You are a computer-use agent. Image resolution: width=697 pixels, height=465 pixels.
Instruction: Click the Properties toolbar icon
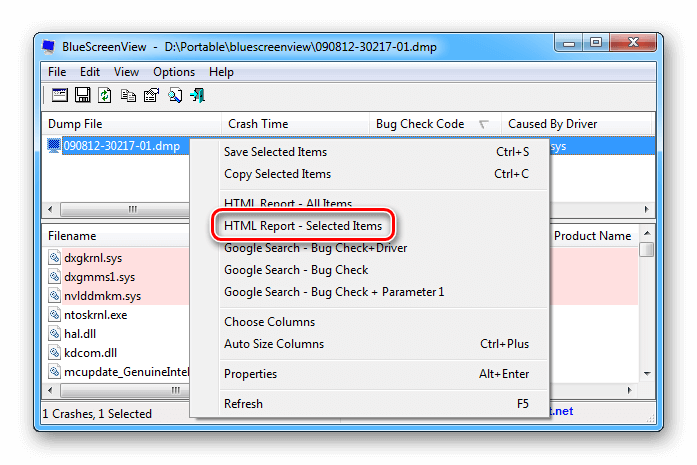tap(152, 95)
